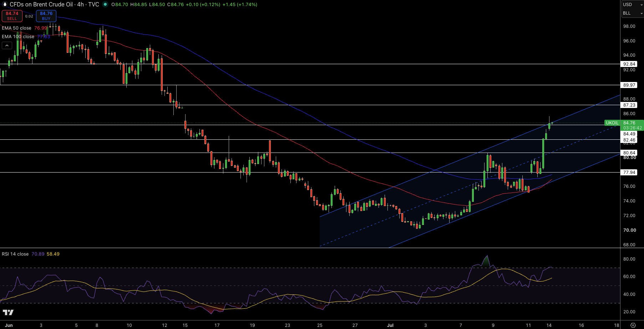This screenshot has height=329, width=644.
Task: Click the 0.02 spread value
Action: (x=29, y=16)
